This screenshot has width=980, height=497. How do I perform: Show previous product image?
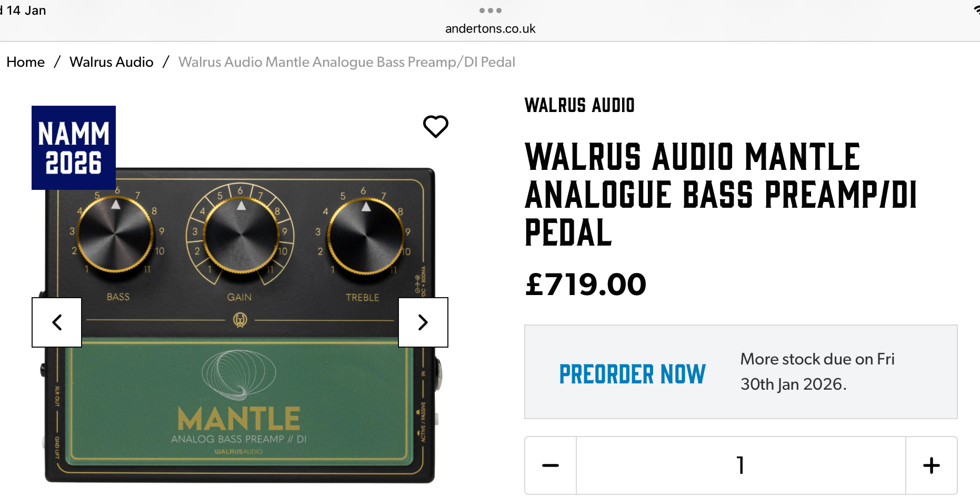point(57,322)
